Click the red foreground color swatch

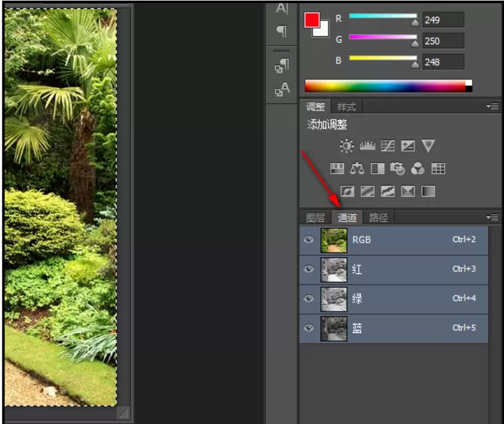click(312, 20)
